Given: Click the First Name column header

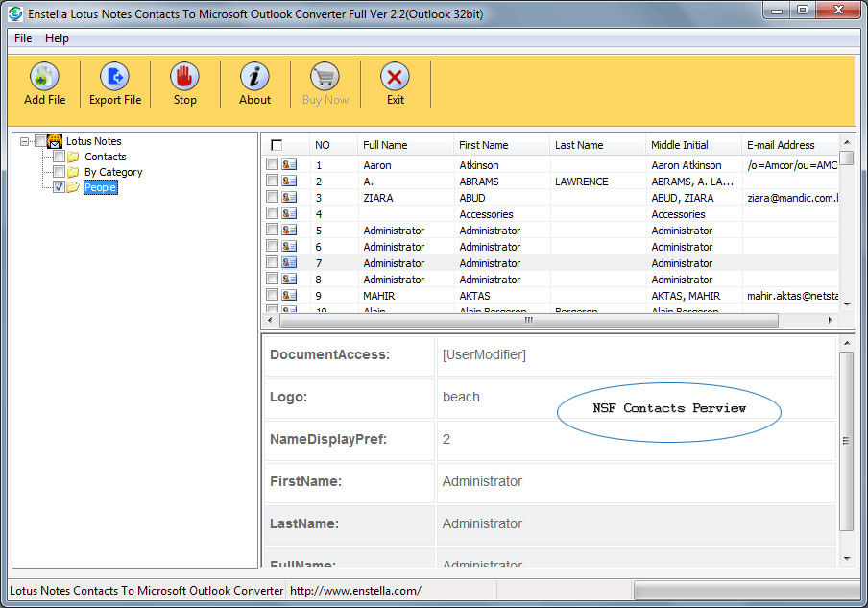Looking at the screenshot, I should click(x=501, y=145).
